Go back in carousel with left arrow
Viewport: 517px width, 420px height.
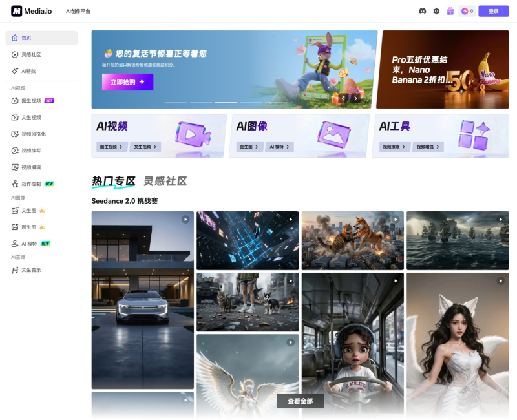pos(343,98)
